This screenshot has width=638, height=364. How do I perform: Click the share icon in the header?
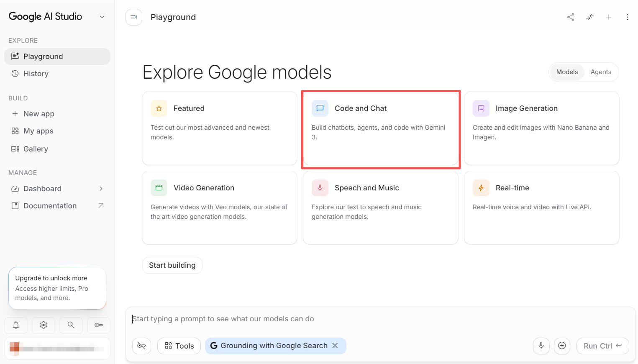pyautogui.click(x=571, y=17)
